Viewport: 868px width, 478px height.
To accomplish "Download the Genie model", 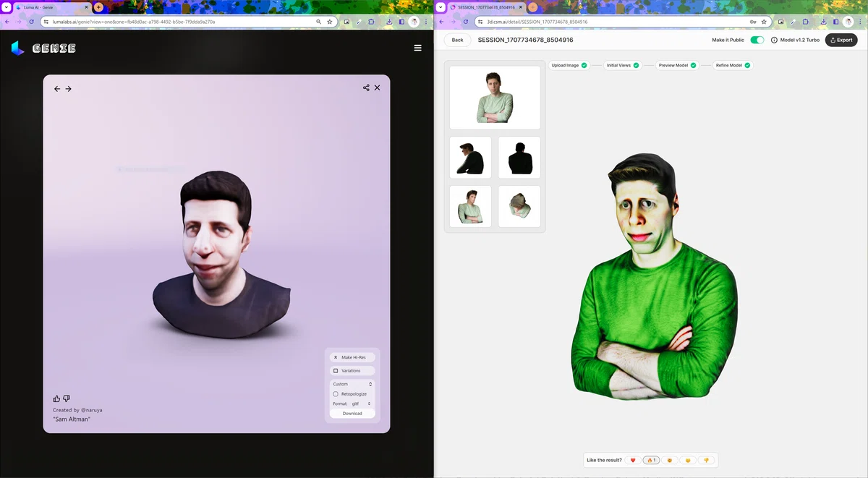I will pyautogui.click(x=352, y=414).
